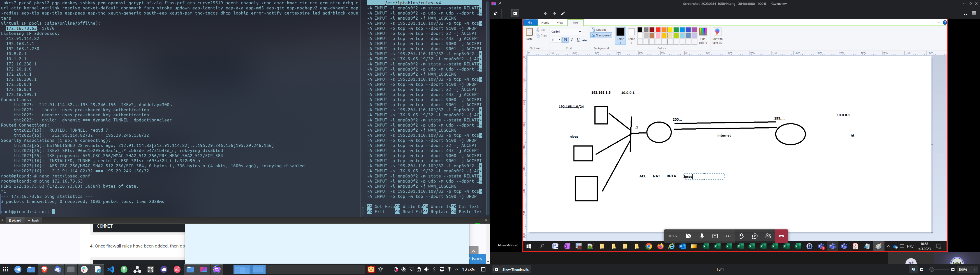Open the KDE application launcher
This screenshot has width=980, height=275.
point(5,269)
